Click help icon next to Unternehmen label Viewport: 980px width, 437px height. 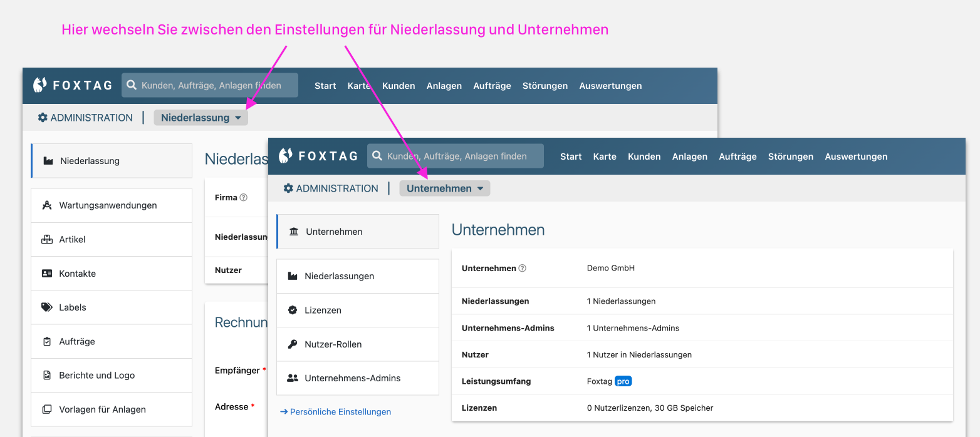click(523, 268)
